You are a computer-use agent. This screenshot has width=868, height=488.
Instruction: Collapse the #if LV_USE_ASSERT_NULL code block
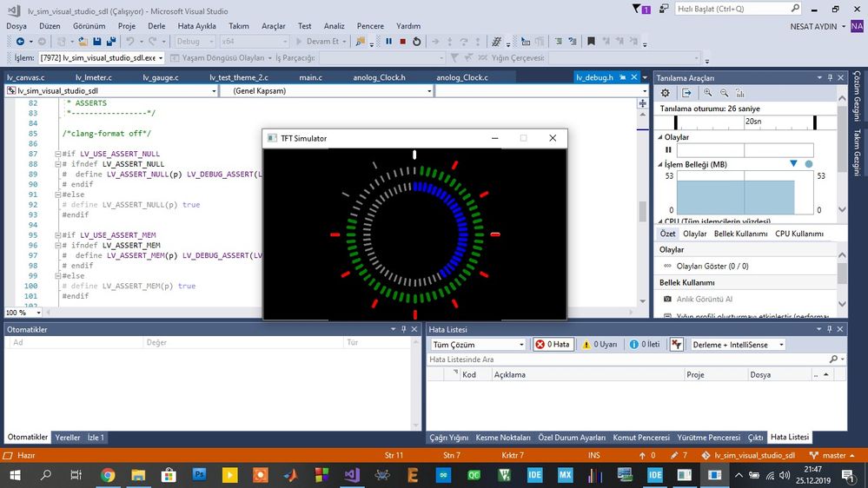pos(57,154)
